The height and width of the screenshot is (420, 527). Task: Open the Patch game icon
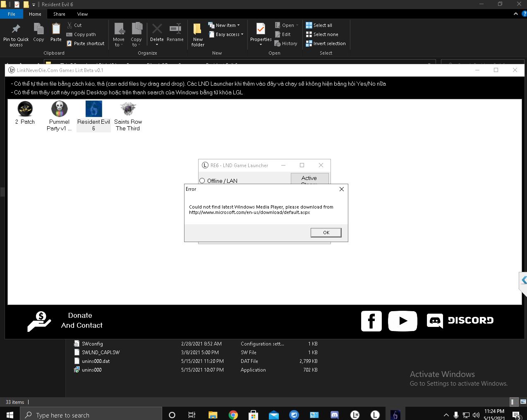25,109
